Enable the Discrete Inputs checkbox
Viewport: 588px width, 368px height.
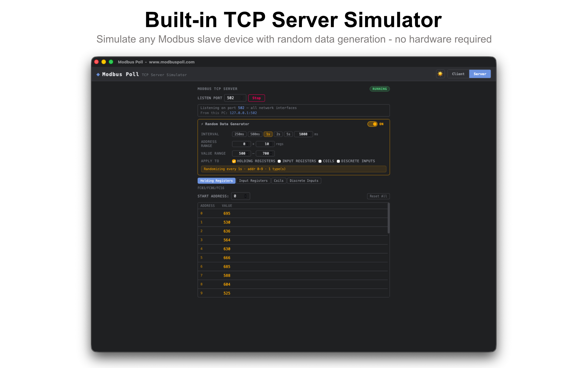[338, 161]
